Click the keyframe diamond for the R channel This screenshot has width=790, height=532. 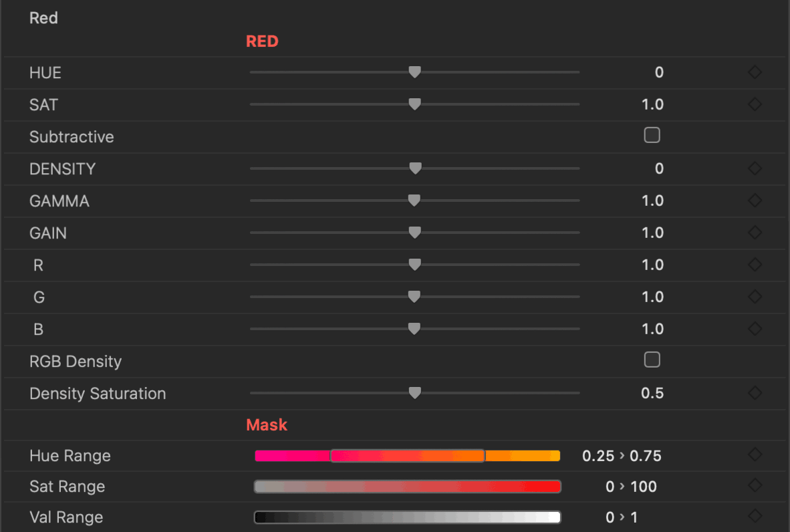[754, 265]
